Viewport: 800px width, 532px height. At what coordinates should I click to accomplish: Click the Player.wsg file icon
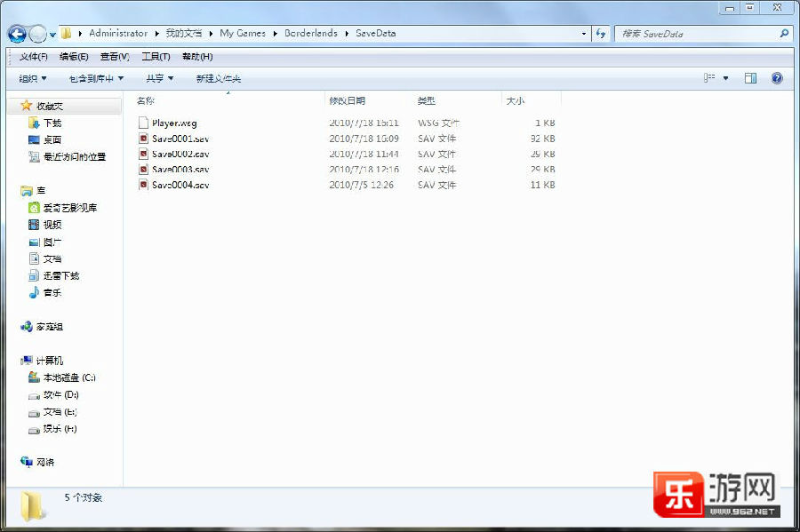(x=143, y=123)
